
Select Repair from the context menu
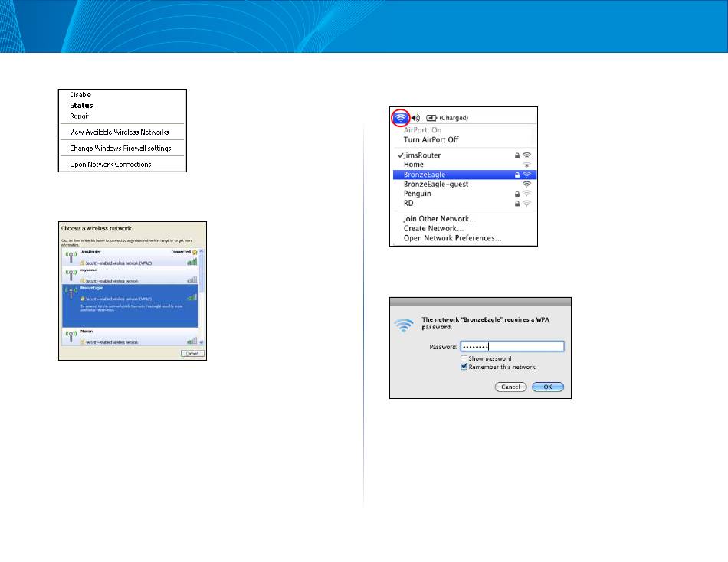(x=79, y=116)
